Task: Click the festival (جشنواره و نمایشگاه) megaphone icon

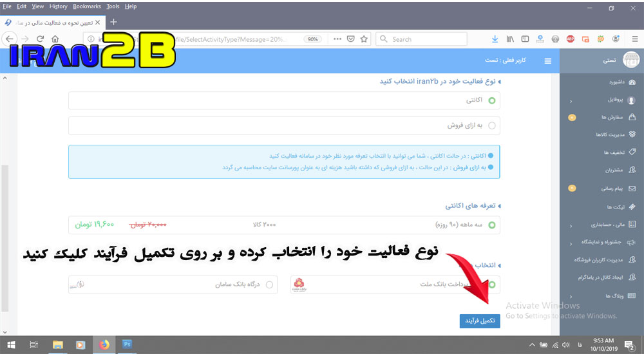Action: point(631,242)
